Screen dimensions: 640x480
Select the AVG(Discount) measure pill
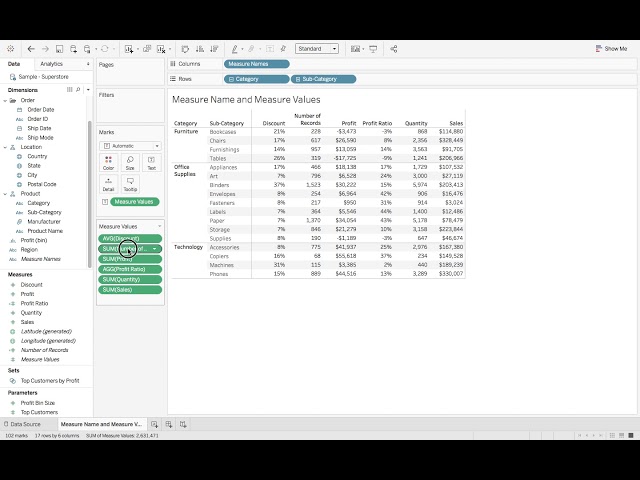pos(130,238)
